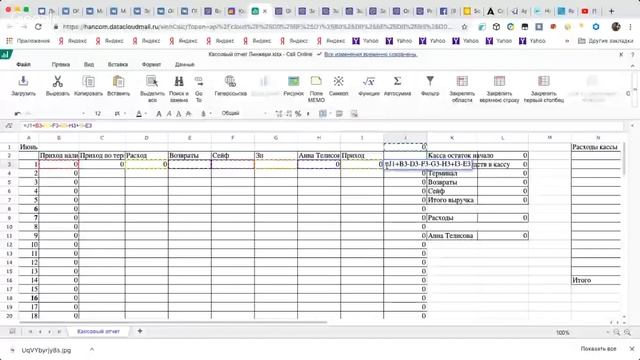The width and height of the screenshot is (640, 360).
Task: Reload the browser page
Action: tap(38, 27)
